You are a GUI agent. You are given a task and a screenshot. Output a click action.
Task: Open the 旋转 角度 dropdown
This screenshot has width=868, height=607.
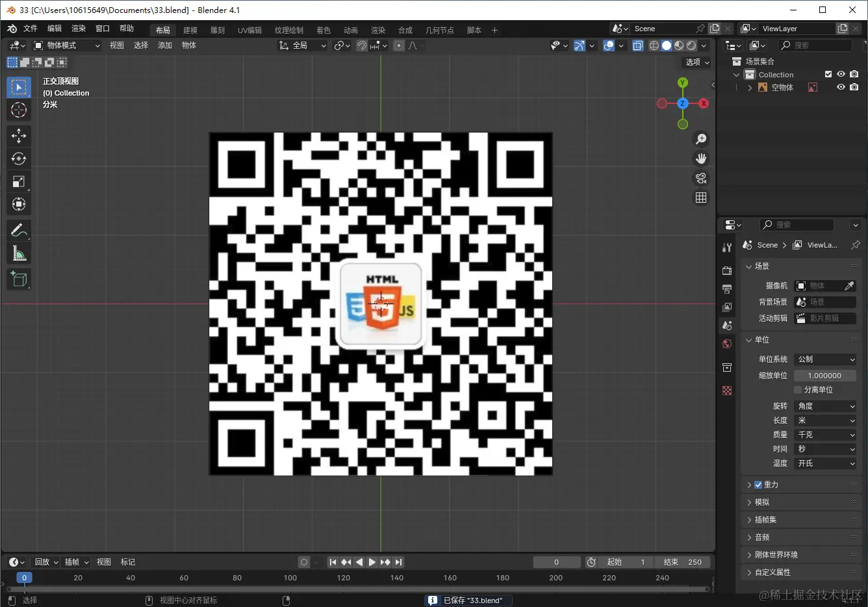tap(825, 406)
